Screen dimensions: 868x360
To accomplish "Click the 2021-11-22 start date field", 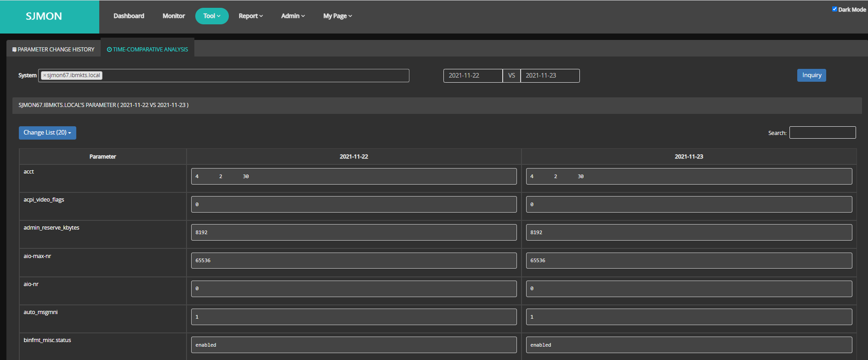I will [472, 76].
